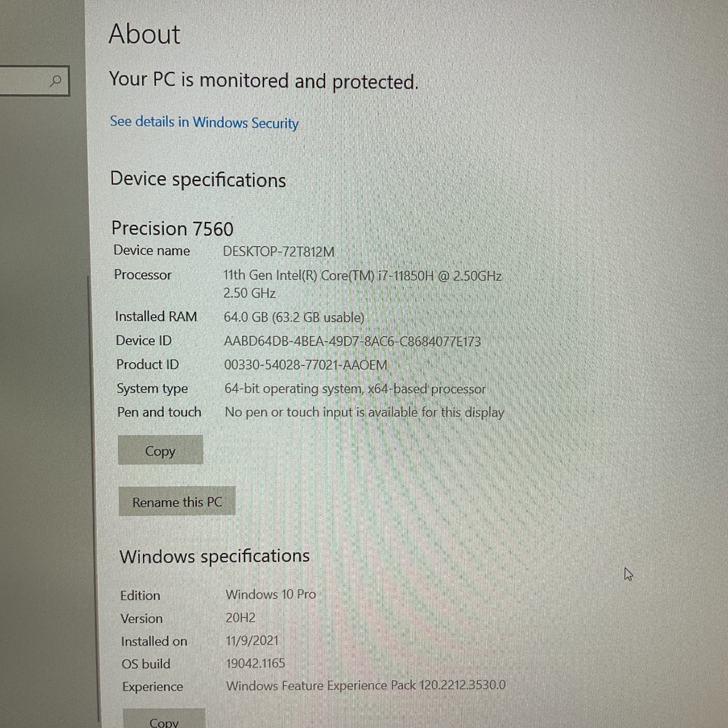
Task: Click the Device name label
Action: click(x=152, y=250)
